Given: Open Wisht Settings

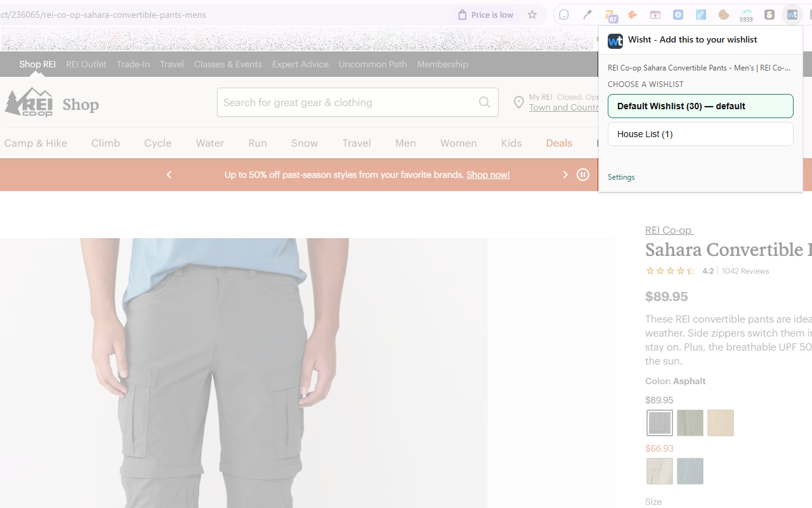Looking at the screenshot, I should [621, 177].
